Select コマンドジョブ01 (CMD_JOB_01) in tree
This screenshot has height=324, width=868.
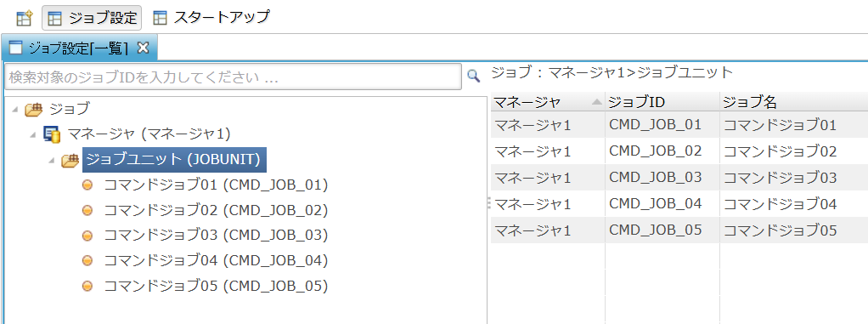(x=216, y=185)
